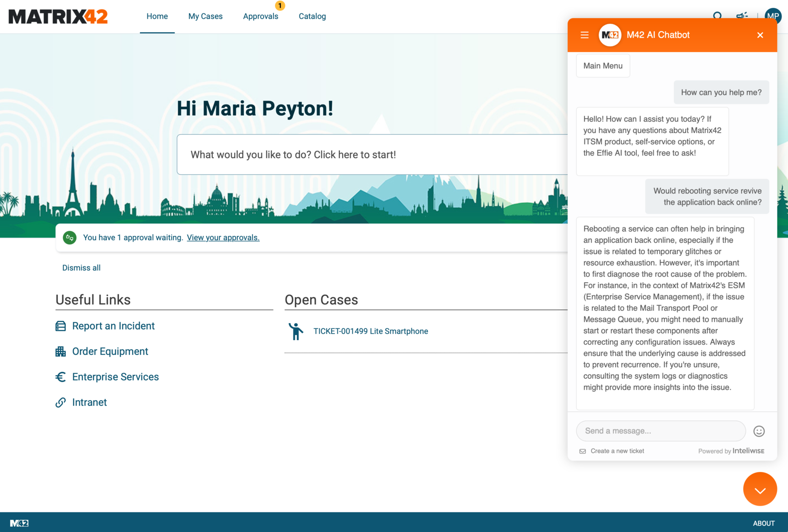This screenshot has height=532, width=788.
Task: Click the rebooting service user message
Action: (x=707, y=196)
